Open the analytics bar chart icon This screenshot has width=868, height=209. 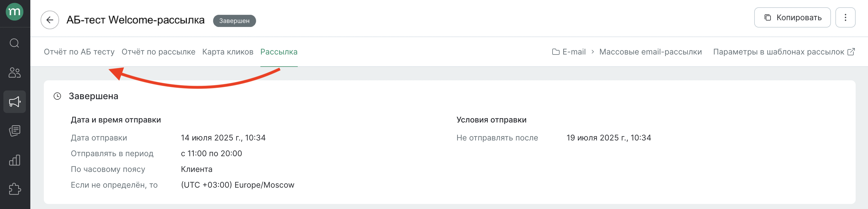(x=14, y=160)
